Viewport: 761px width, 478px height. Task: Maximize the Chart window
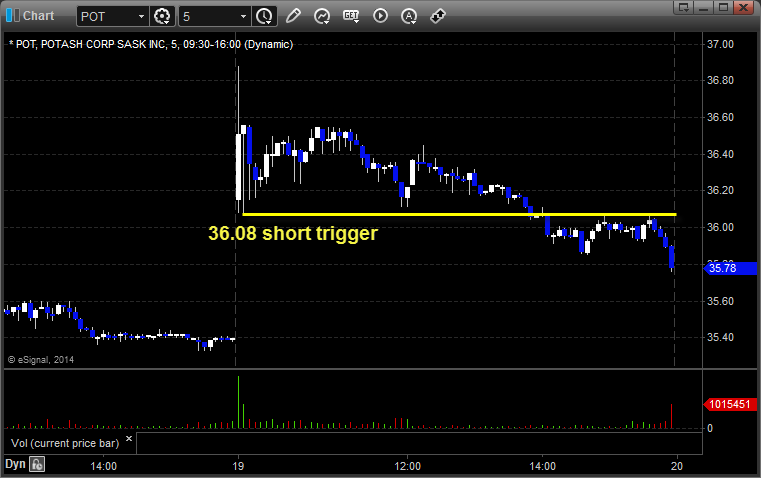click(723, 7)
